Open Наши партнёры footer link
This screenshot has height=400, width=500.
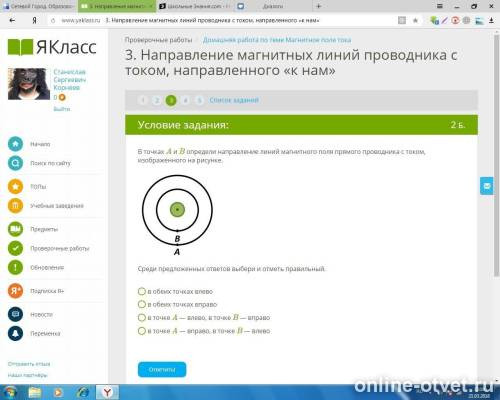click(x=28, y=375)
